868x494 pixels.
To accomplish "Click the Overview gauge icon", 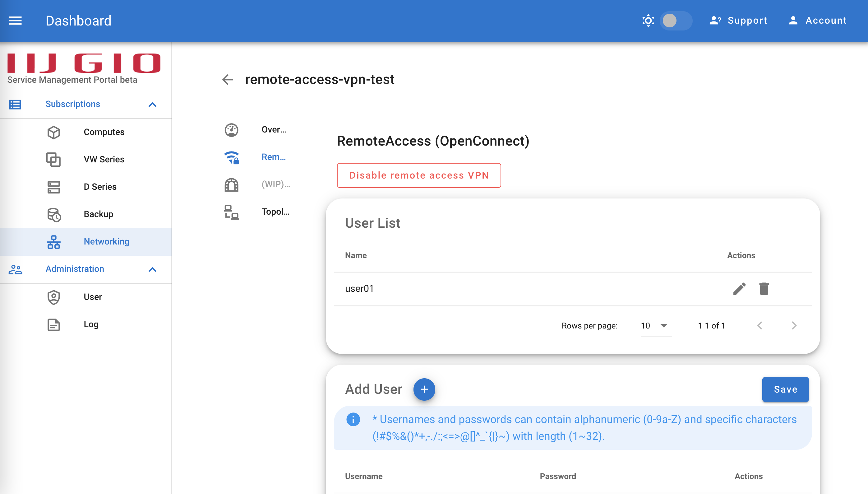I will 232,130.
